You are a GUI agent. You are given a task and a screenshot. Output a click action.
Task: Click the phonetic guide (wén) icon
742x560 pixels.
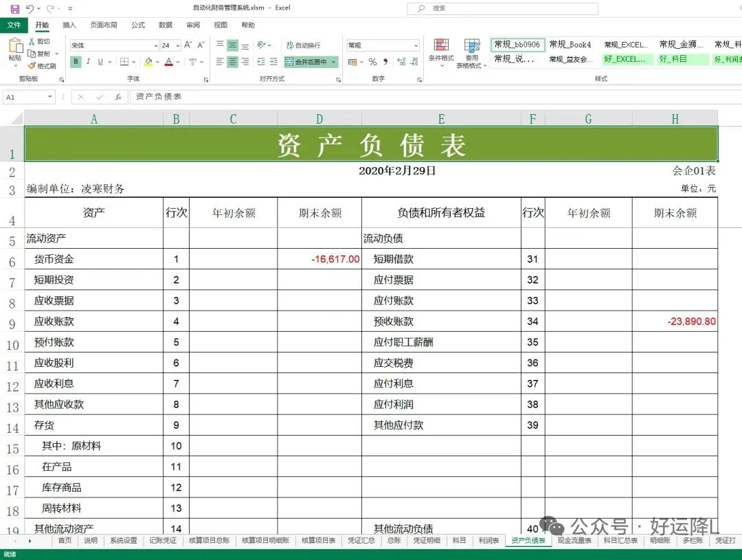192,62
